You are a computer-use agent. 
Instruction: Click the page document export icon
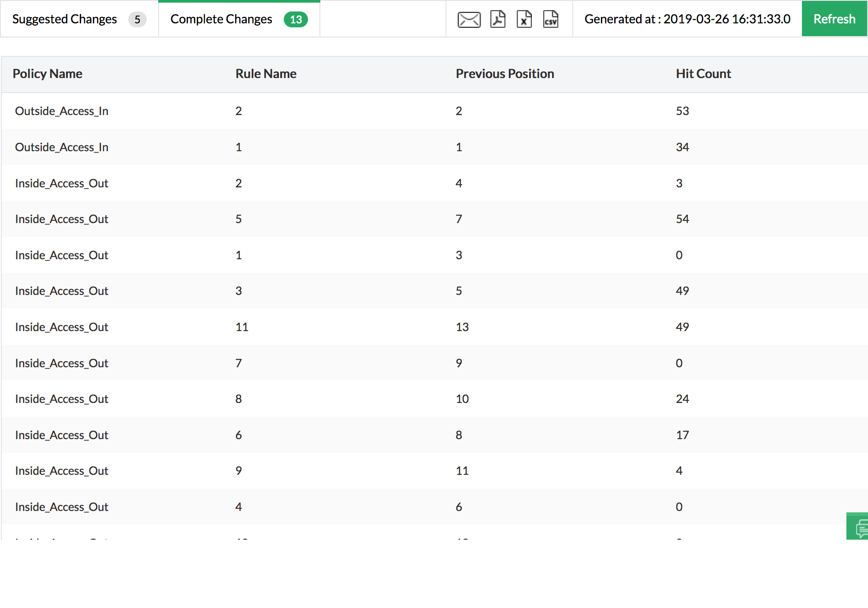(497, 19)
